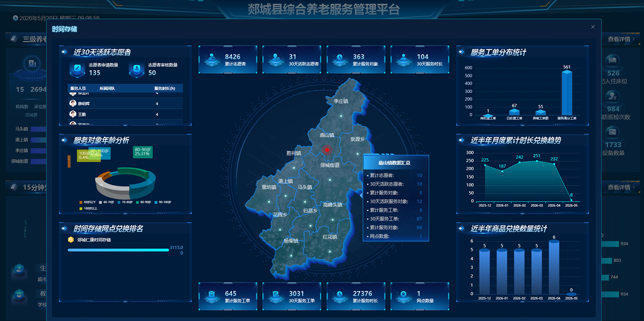The width and height of the screenshot is (644, 321).
Task: Click arrow icon beside 服务对象年龄分析
Action: tap(63, 140)
